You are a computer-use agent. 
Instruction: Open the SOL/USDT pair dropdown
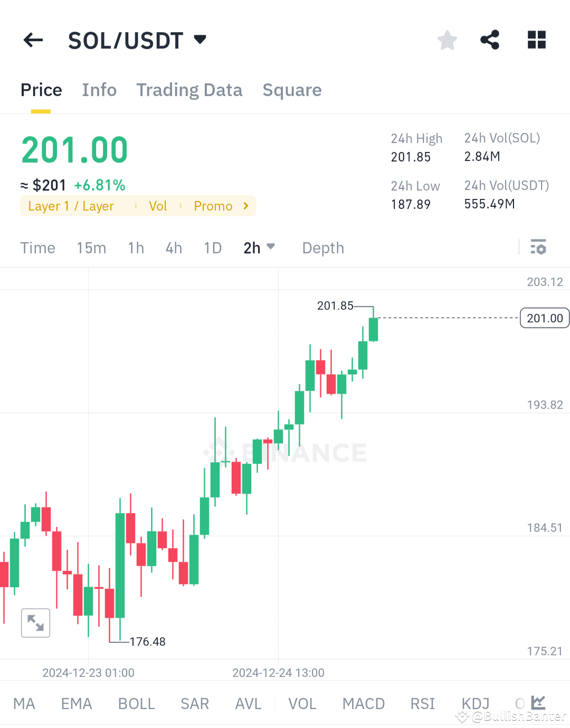(199, 39)
